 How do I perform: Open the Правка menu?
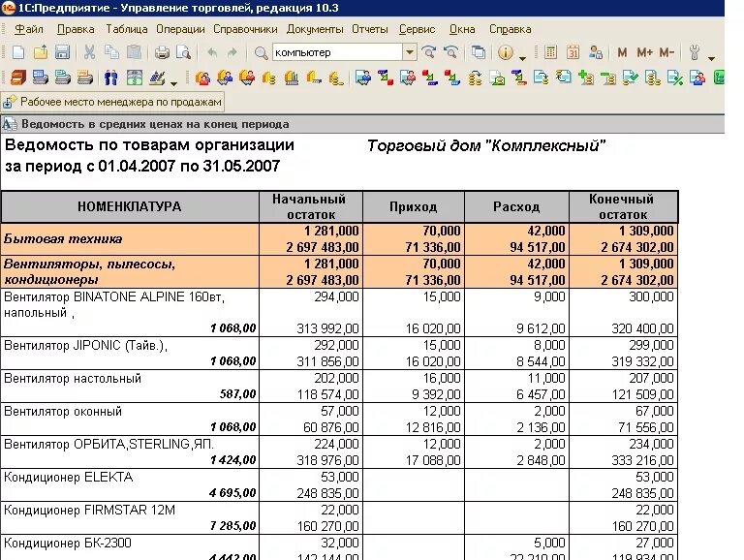(76, 29)
